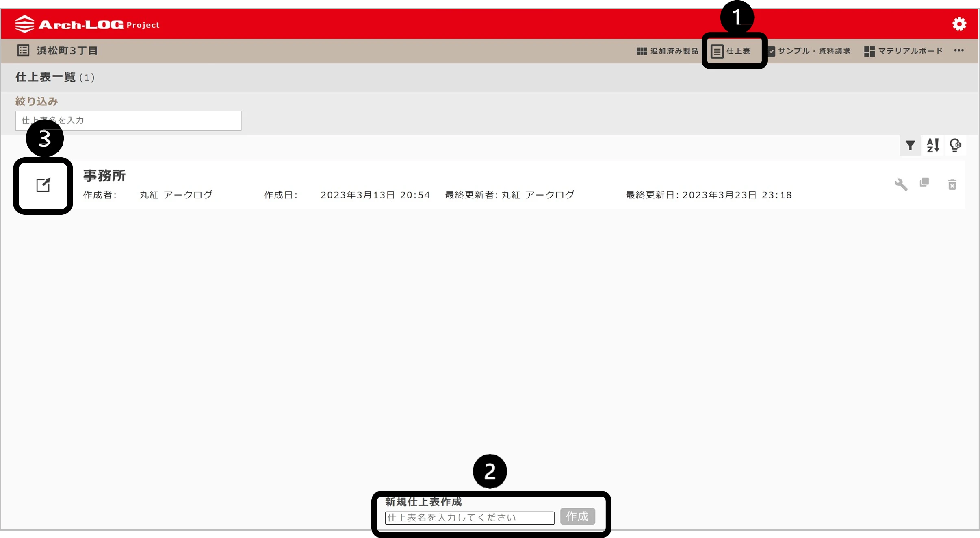Open the settings gear in the header
Viewport: 980px width, 538px height.
click(x=959, y=24)
